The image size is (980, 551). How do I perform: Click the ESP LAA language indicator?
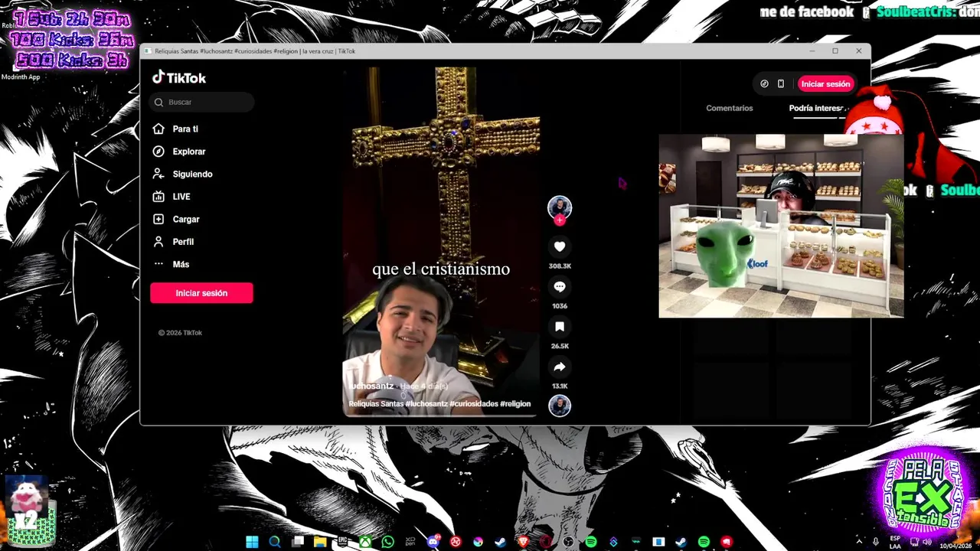[x=895, y=543]
